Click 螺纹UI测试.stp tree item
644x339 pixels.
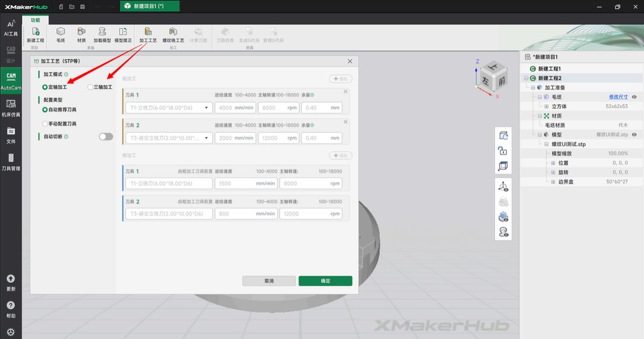(x=569, y=144)
